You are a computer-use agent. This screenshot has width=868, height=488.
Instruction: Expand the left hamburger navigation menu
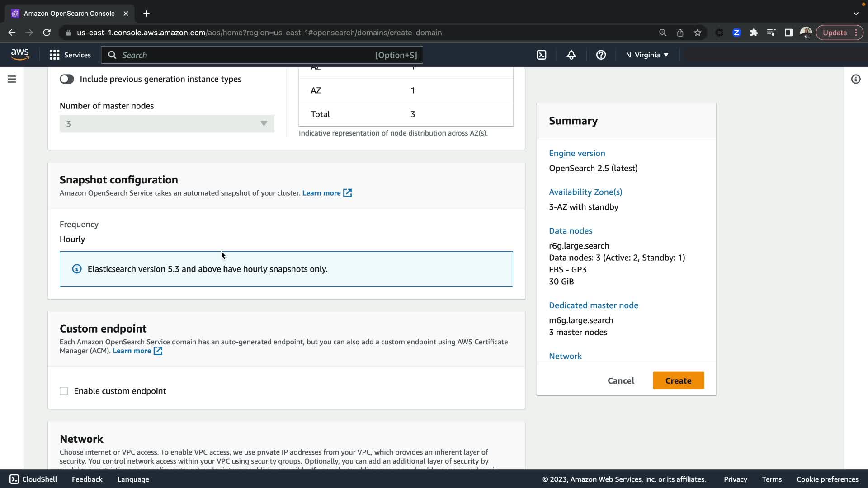(x=12, y=79)
